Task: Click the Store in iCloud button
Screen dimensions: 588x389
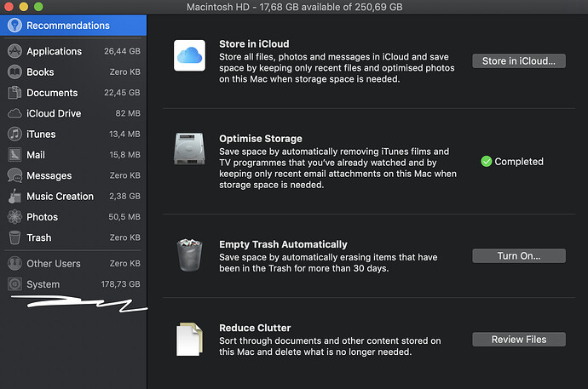Action: pos(518,60)
